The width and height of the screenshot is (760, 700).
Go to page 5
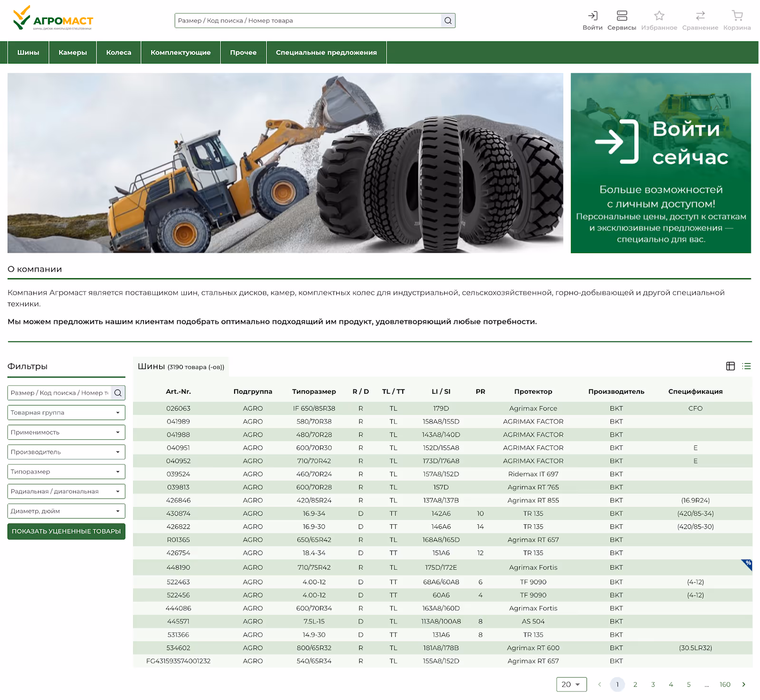(x=689, y=684)
